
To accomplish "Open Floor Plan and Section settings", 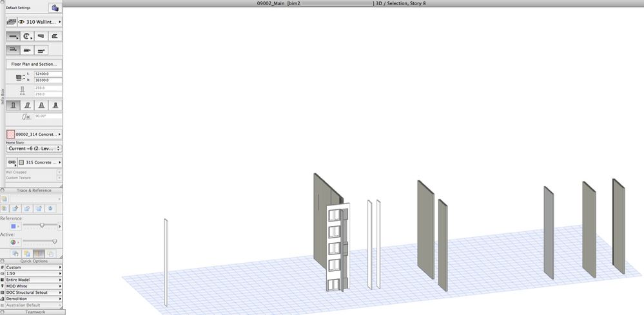I will coord(34,64).
